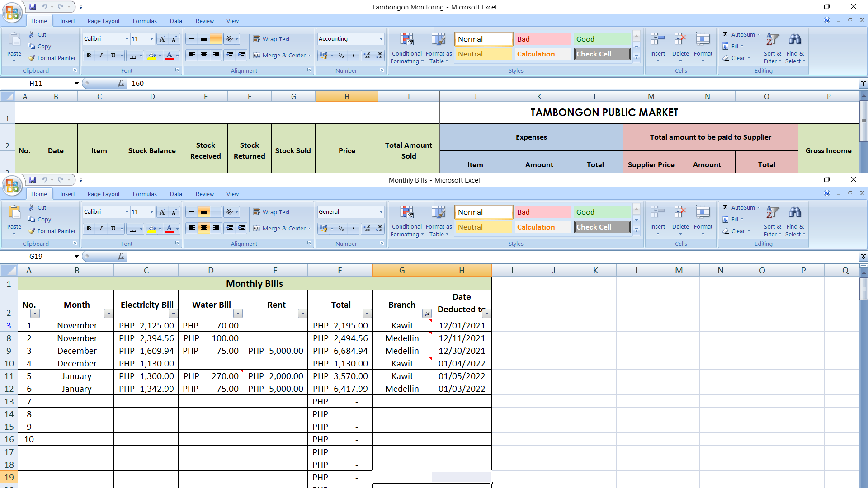This screenshot has height=488, width=868.
Task: Apply the Check Cell style in Tambongon window
Action: [x=602, y=54]
